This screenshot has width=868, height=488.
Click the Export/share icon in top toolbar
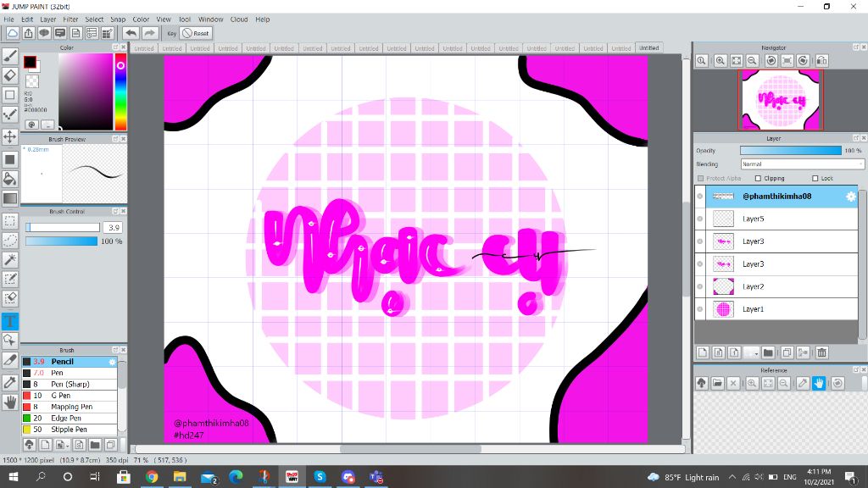[x=28, y=33]
